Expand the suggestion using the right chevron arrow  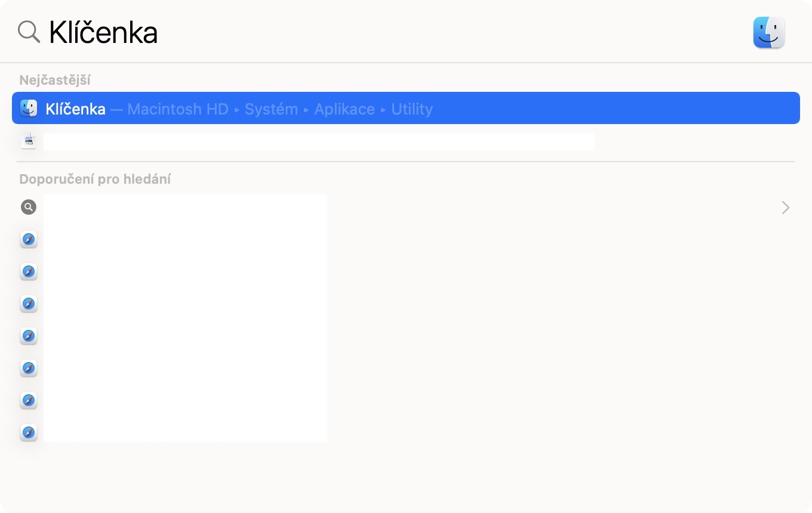785,208
